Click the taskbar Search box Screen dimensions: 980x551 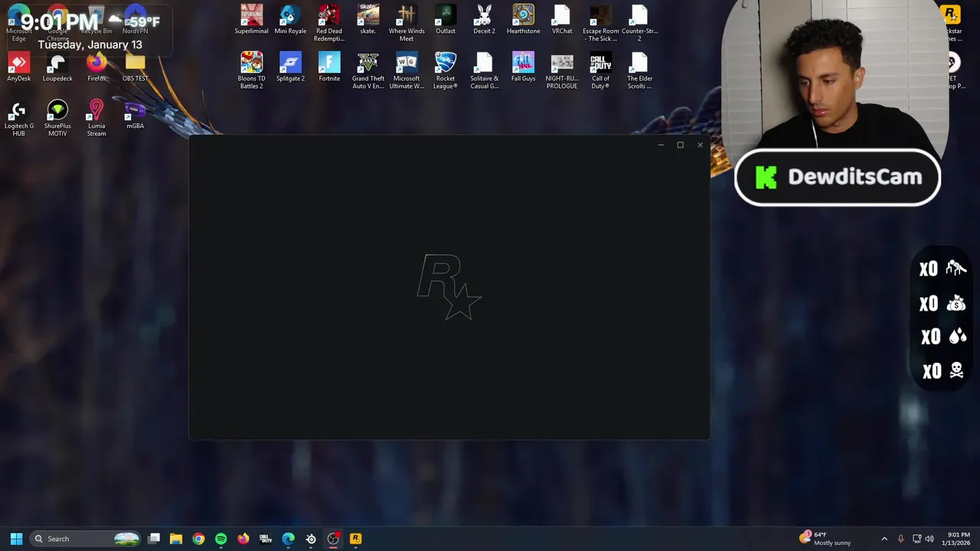(86, 539)
